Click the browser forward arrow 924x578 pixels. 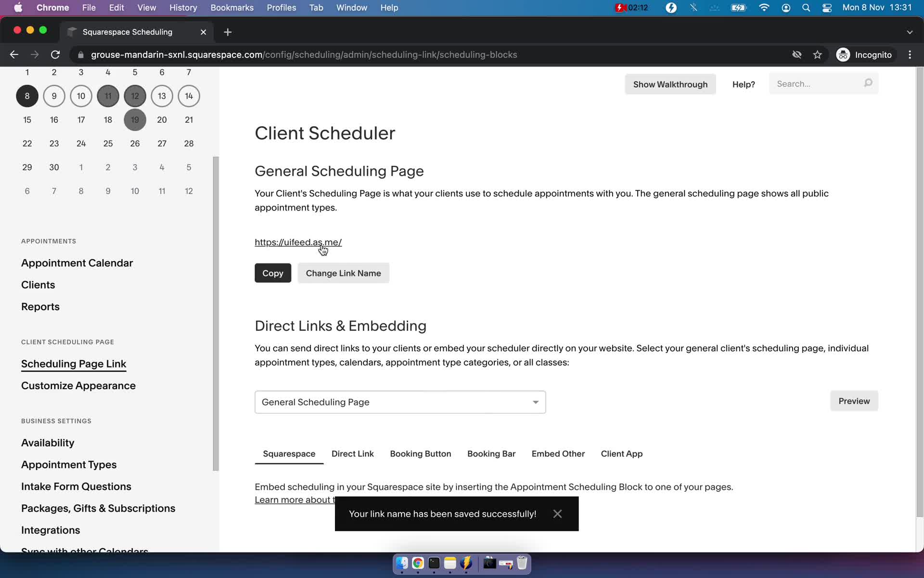(x=35, y=55)
